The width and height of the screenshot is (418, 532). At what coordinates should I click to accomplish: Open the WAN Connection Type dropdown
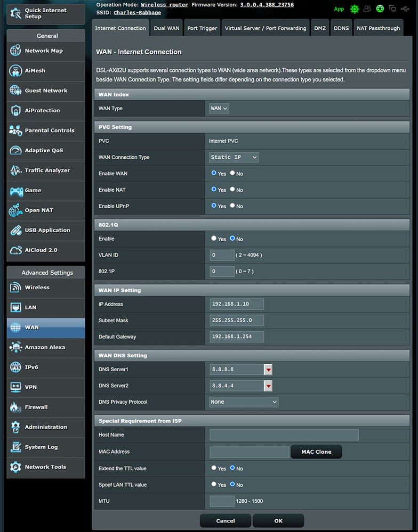[x=234, y=157]
